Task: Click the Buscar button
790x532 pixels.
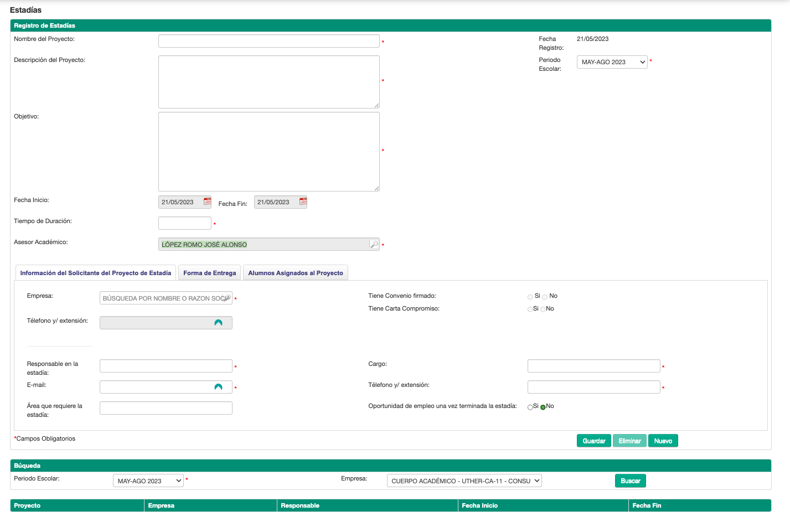Action: tap(630, 481)
